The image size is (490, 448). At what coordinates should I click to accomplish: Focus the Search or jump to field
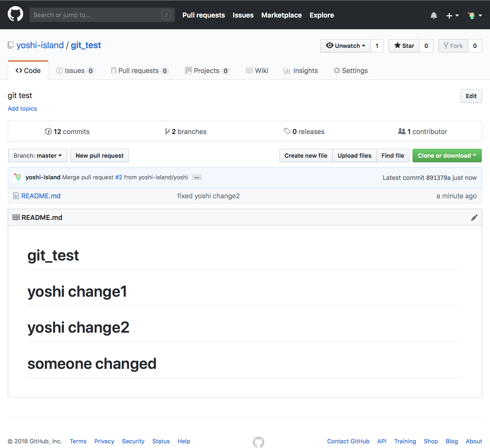[102, 15]
